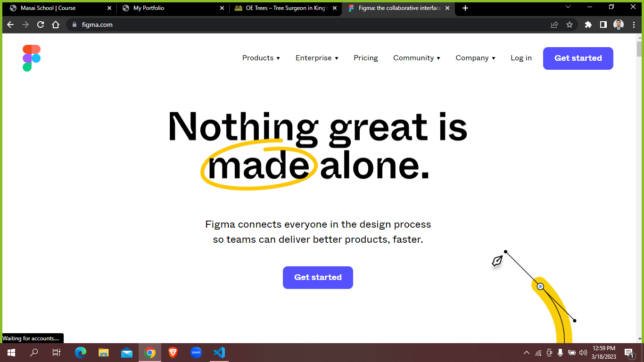Switch to the OE Trees tab
The width and height of the screenshot is (644, 362).
(287, 8)
